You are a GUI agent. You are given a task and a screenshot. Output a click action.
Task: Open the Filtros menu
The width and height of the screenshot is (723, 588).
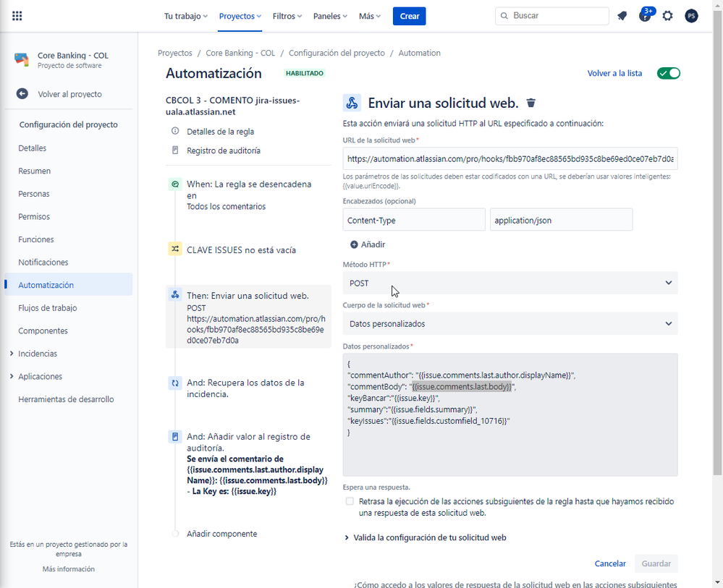point(287,16)
